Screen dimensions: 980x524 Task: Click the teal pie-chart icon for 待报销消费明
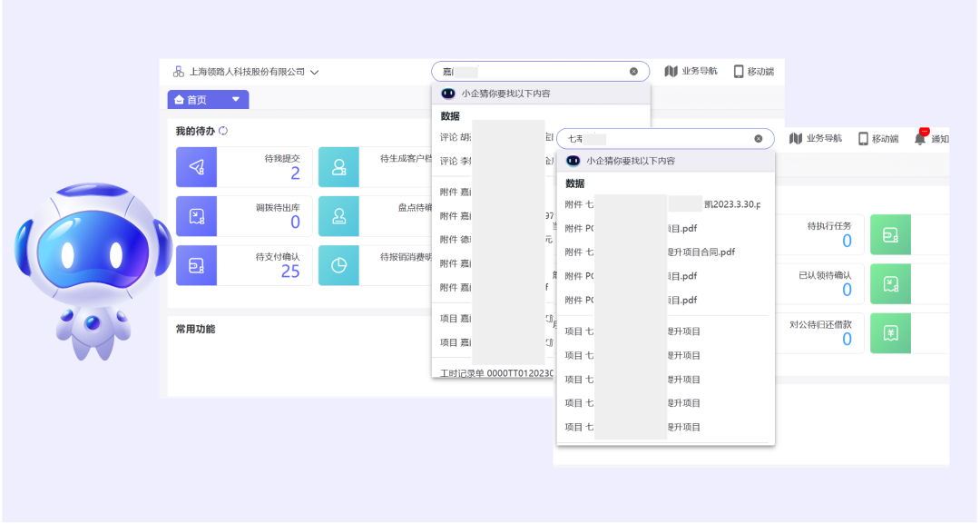pyautogui.click(x=338, y=265)
